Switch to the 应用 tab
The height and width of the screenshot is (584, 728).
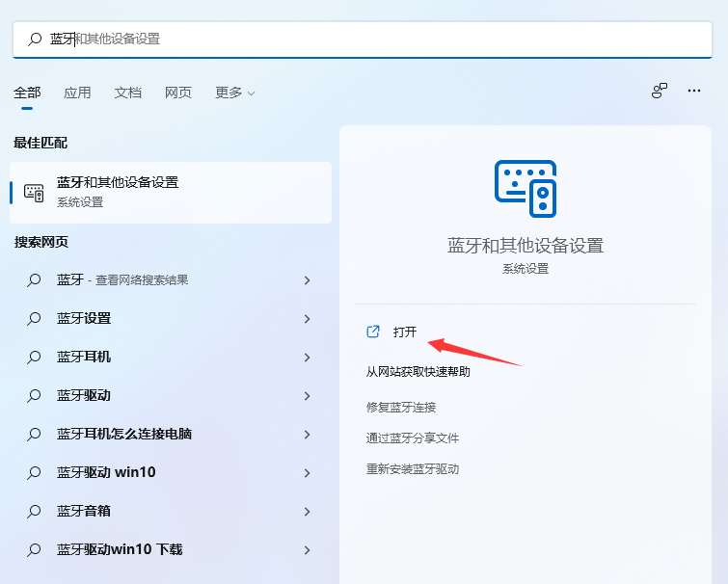point(77,93)
